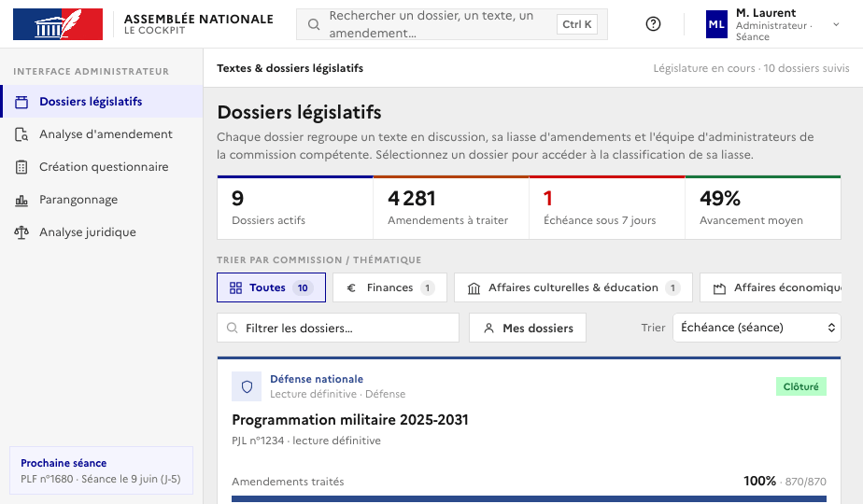Viewport: 863px width, 504px height.
Task: Select Affaires culturelles & éducation filter
Action: pyautogui.click(x=573, y=287)
